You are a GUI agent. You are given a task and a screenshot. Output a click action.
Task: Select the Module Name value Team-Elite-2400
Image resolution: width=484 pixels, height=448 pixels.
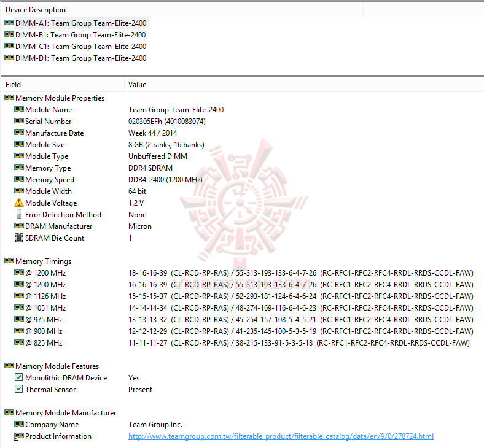[x=176, y=110]
